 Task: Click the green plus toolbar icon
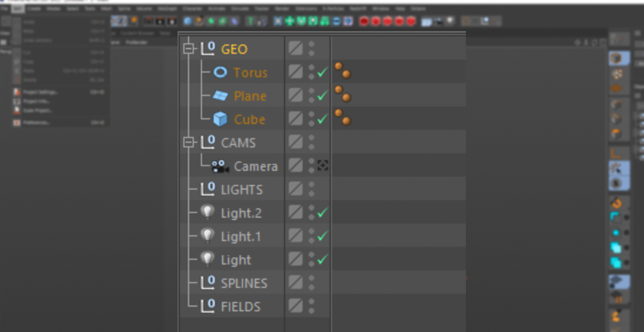click(x=289, y=21)
